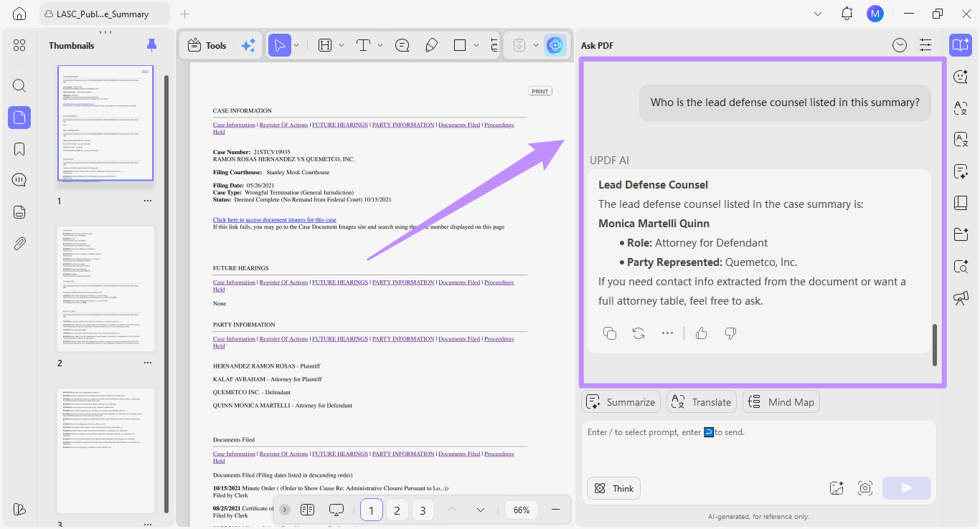980x529 pixels.
Task: Open the Search panel in left sidebar
Action: (x=19, y=85)
